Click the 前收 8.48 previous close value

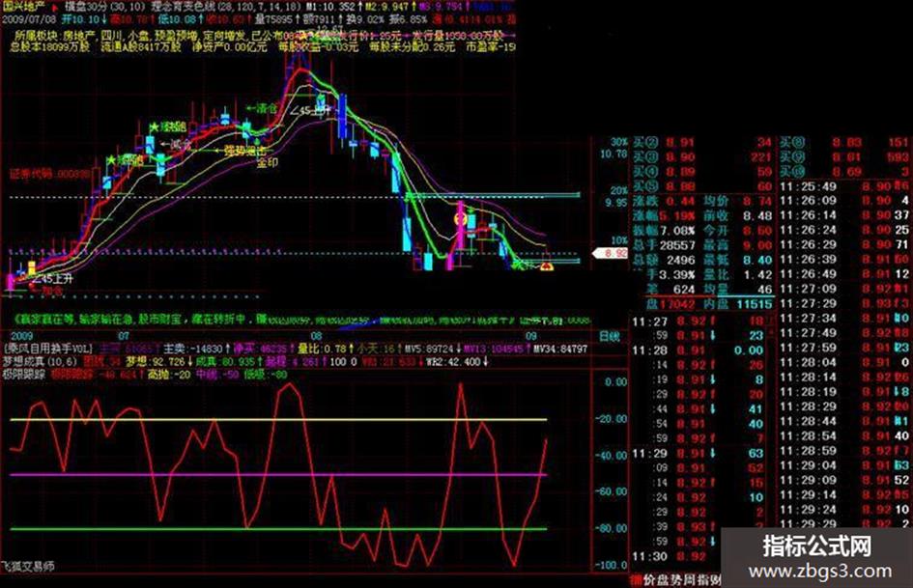coord(738,216)
